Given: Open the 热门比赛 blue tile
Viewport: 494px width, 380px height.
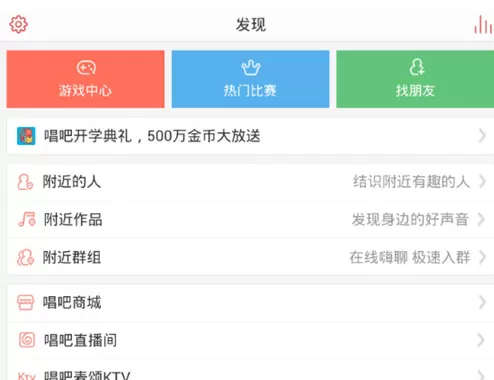Looking at the screenshot, I should [250, 79].
